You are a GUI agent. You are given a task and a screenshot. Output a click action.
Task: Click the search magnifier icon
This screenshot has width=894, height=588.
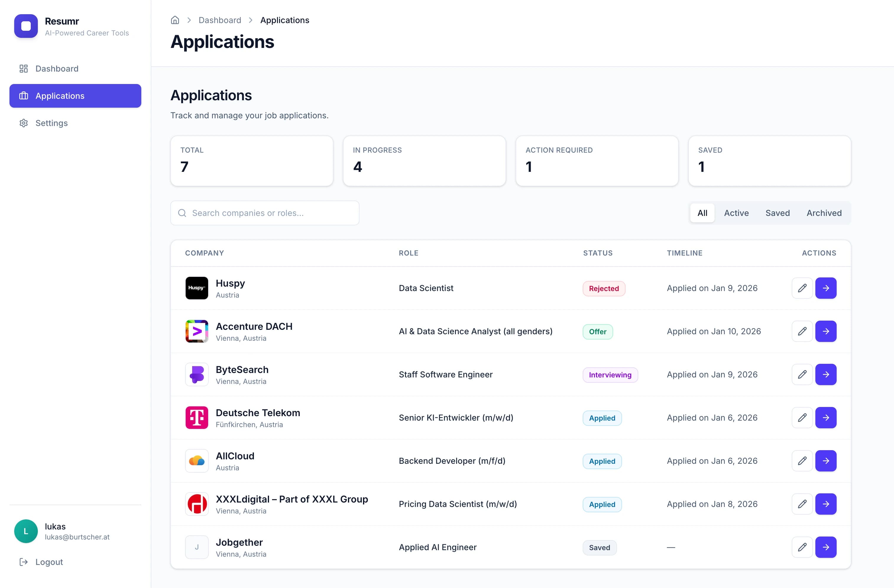coord(183,213)
